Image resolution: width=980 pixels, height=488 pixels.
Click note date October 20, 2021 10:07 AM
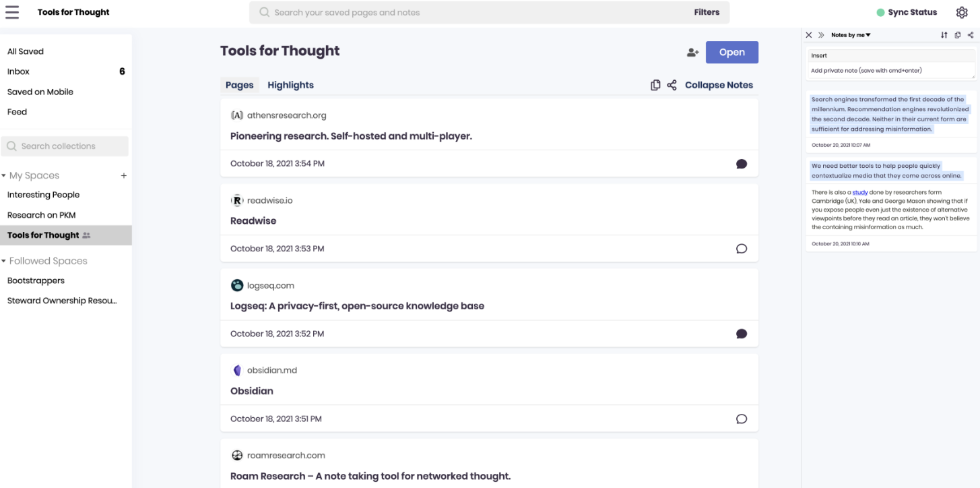[841, 145]
